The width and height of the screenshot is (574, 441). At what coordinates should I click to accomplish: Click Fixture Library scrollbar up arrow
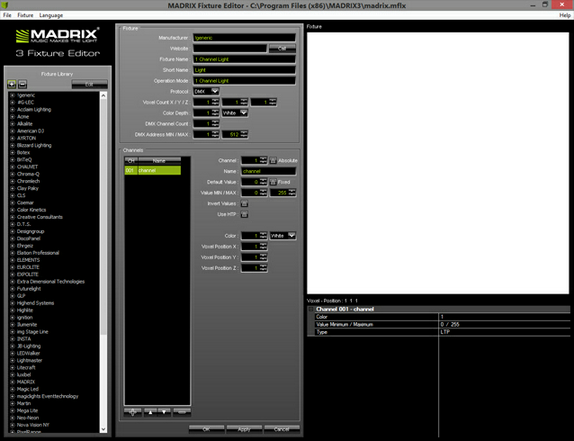(x=103, y=96)
